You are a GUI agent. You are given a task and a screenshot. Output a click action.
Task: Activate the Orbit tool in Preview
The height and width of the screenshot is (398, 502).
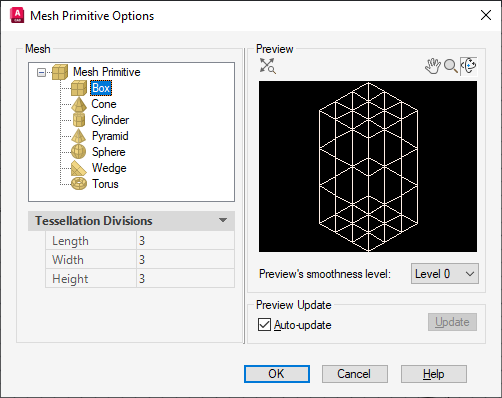[x=468, y=66]
